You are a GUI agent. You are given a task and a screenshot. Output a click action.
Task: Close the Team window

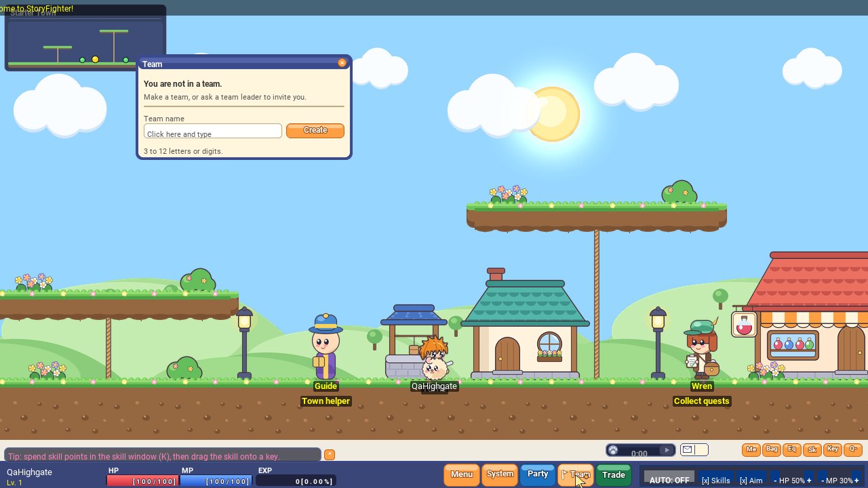[342, 62]
